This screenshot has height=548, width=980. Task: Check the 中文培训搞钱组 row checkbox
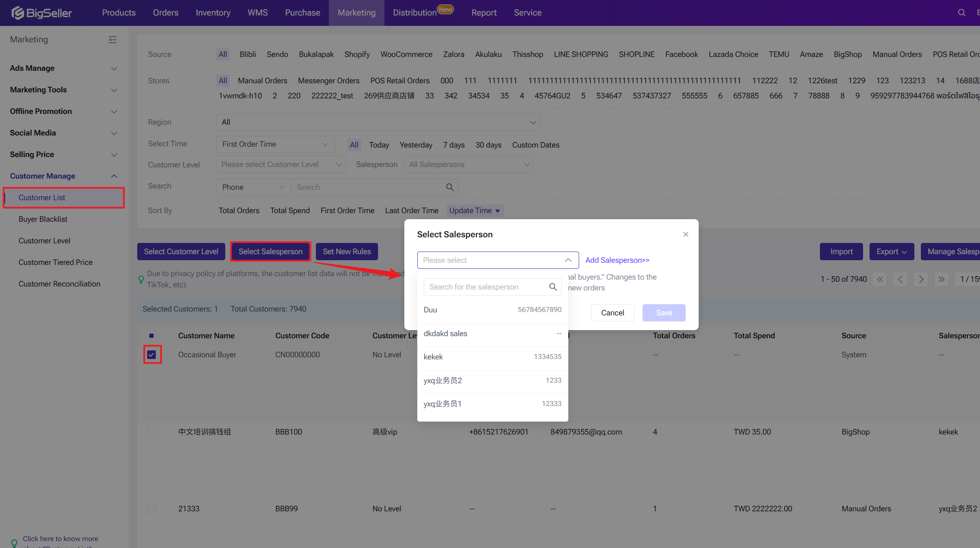(x=151, y=432)
